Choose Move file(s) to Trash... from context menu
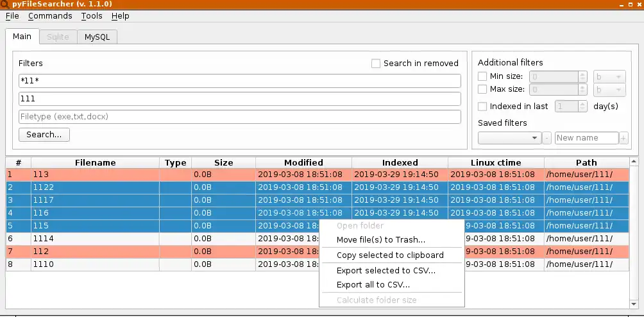The height and width of the screenshot is (317, 644). (x=391, y=240)
